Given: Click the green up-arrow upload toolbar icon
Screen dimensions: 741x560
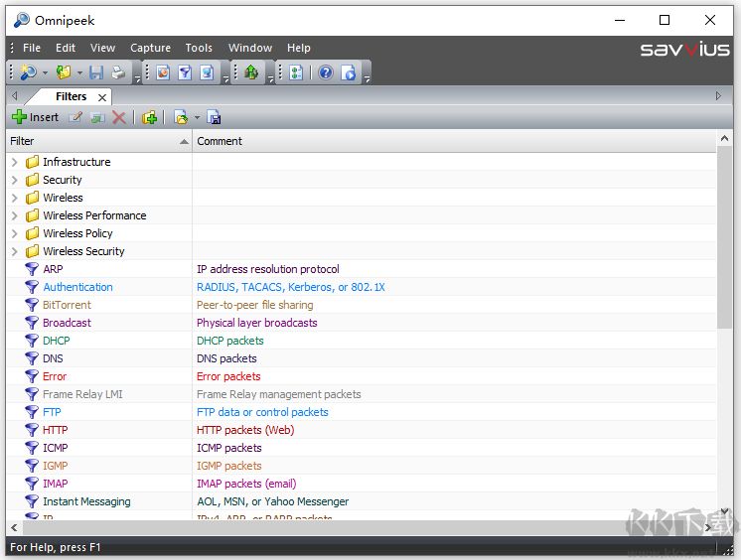Looking at the screenshot, I should (x=251, y=72).
